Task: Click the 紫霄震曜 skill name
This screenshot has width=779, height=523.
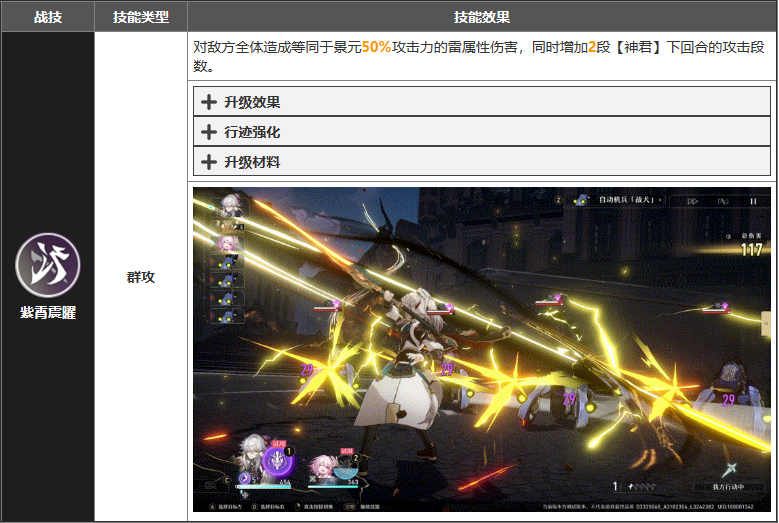Action: 48,312
